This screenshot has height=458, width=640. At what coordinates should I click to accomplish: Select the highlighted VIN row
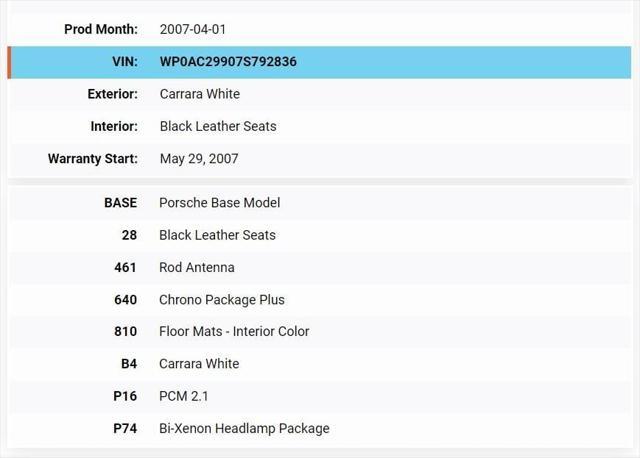click(320, 62)
